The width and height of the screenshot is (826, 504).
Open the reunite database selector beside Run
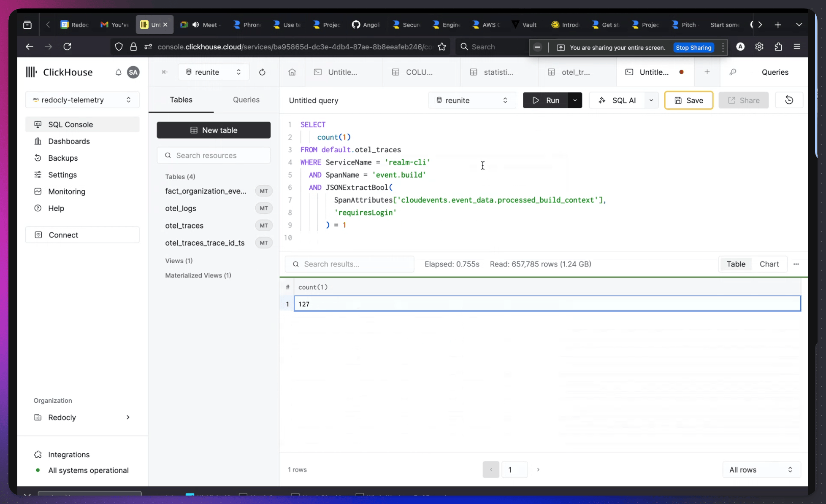click(x=472, y=100)
